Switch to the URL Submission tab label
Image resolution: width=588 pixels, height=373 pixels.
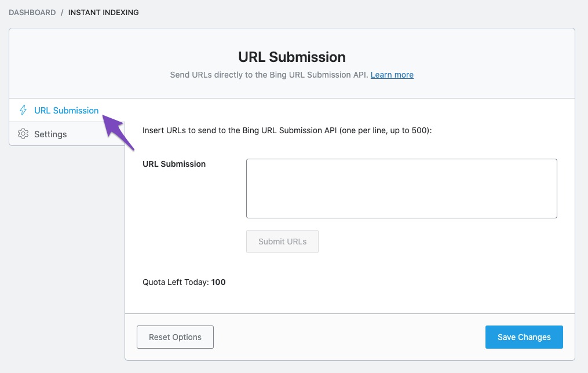(x=66, y=110)
